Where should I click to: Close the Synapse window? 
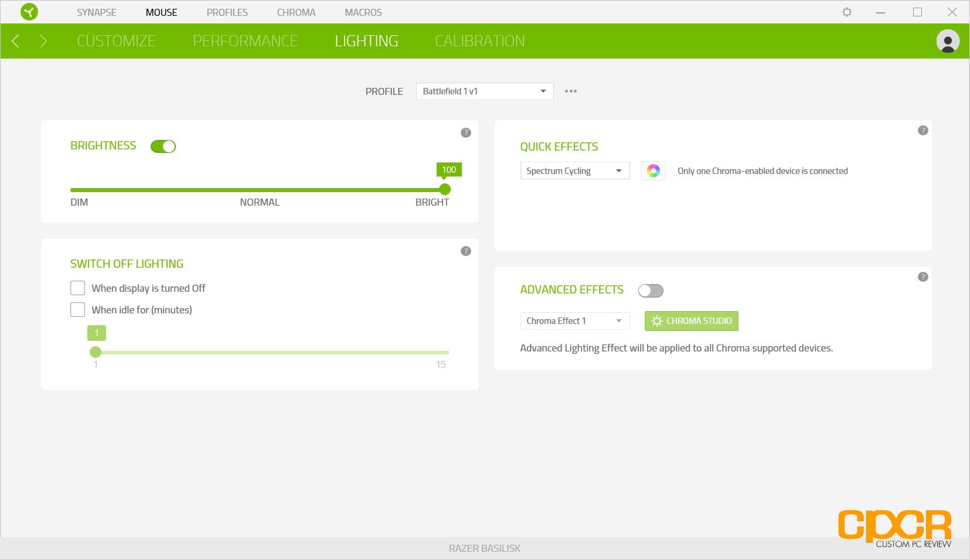[952, 12]
